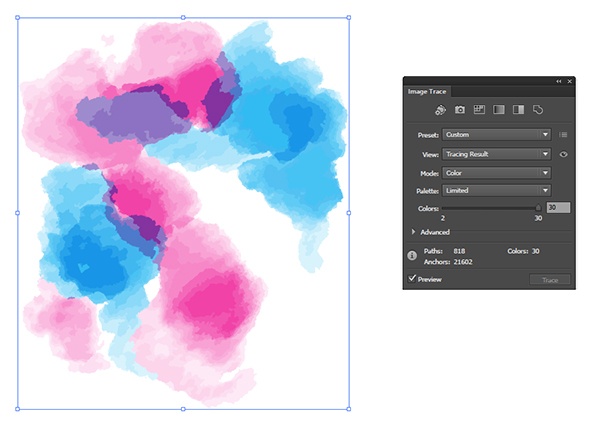The image size is (600, 434).
Task: Apply the Black and White preset icon
Action: 518,110
